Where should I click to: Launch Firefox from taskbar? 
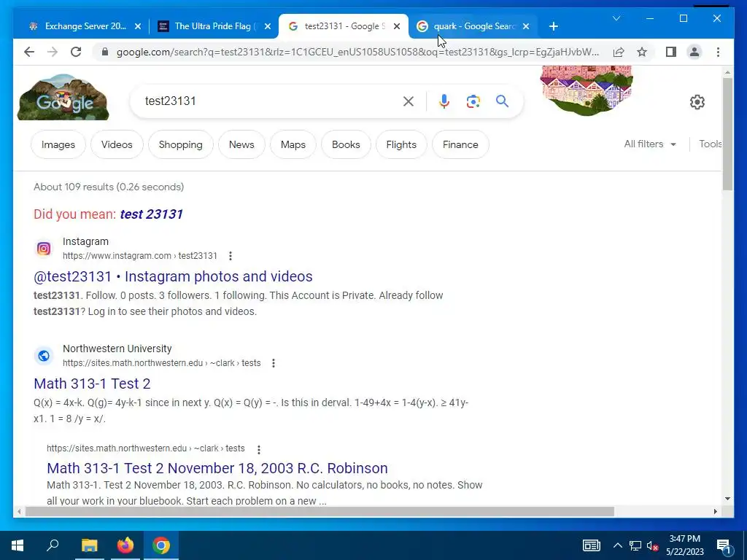125,545
